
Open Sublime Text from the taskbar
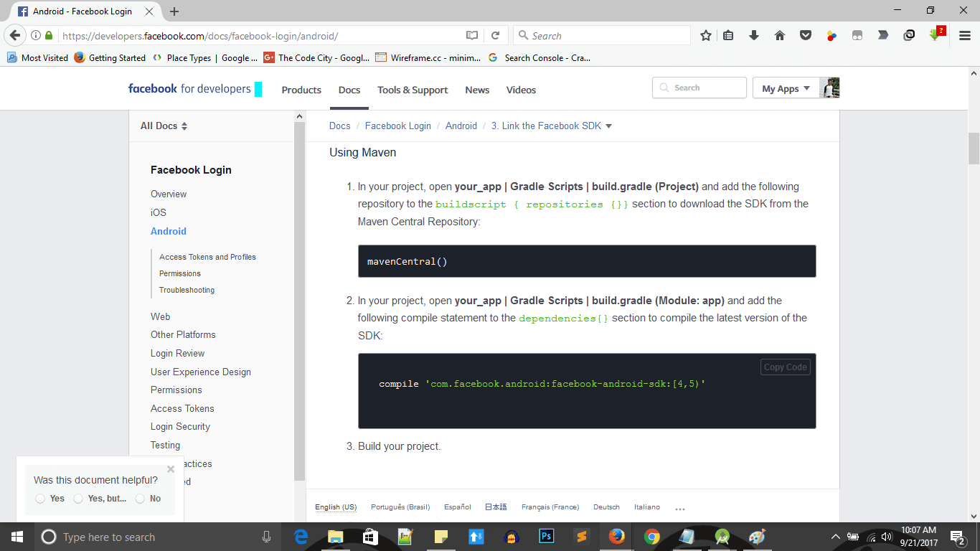[x=582, y=537]
